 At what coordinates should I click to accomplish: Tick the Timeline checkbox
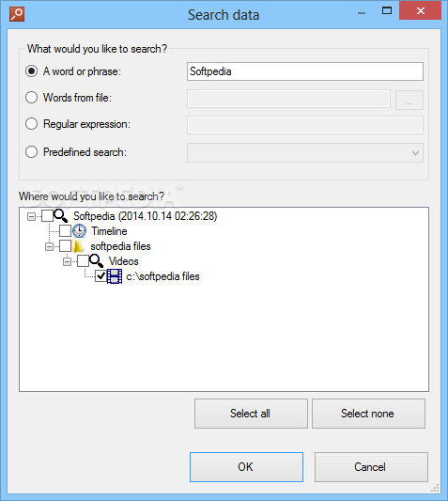pos(65,230)
